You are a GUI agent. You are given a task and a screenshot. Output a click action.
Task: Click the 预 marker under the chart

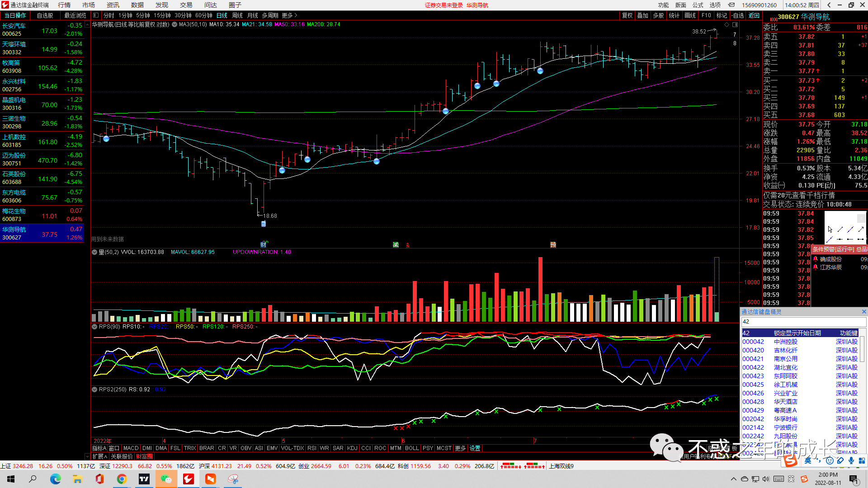tap(553, 245)
